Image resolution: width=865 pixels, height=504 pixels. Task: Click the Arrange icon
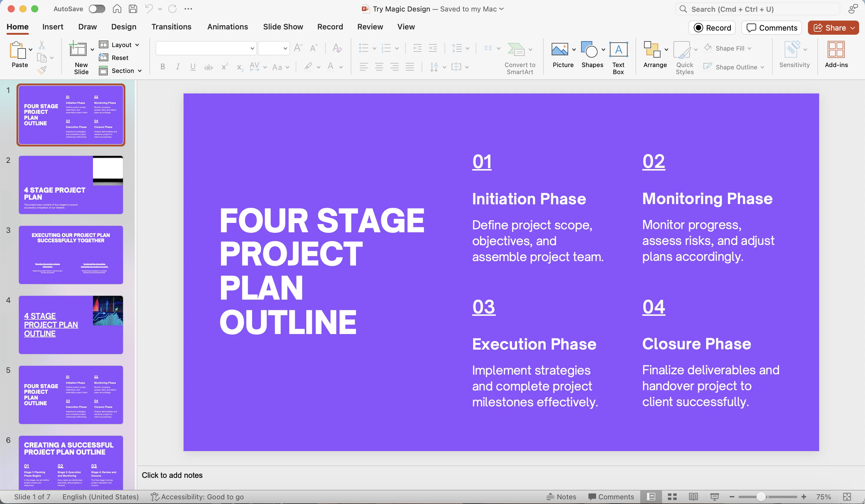pyautogui.click(x=652, y=50)
